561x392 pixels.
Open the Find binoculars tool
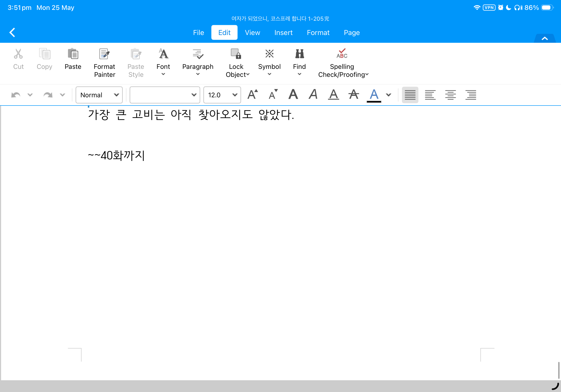coord(299,54)
